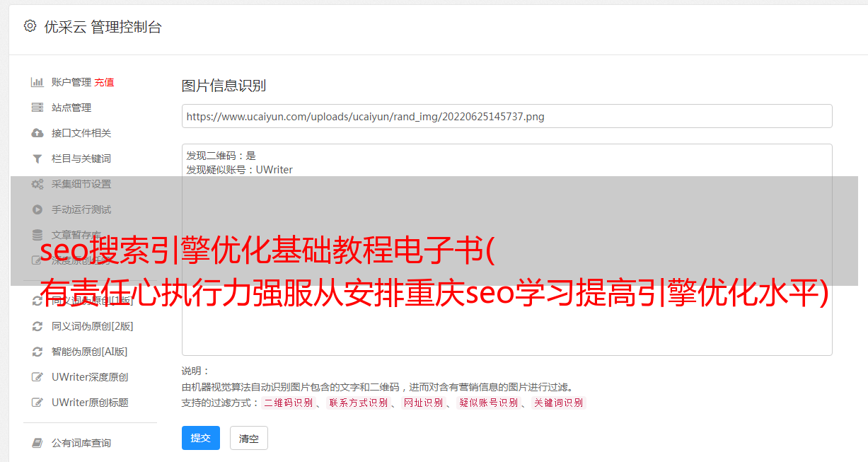The width and height of the screenshot is (868, 462).
Task: Open 智能伪原创[AI版] tool
Action: tap(90, 352)
